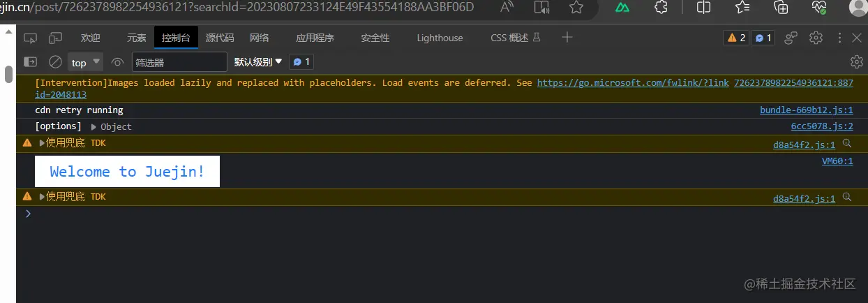Open the Lighthouse tab

(440, 38)
